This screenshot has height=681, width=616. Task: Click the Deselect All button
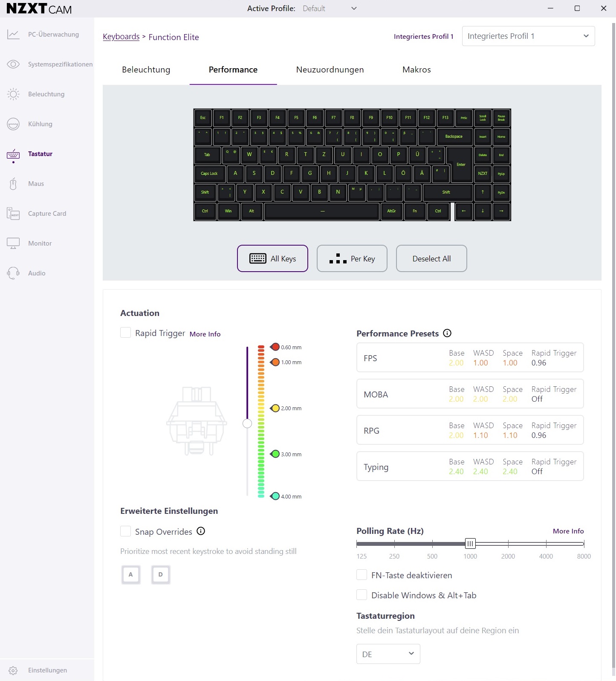431,258
